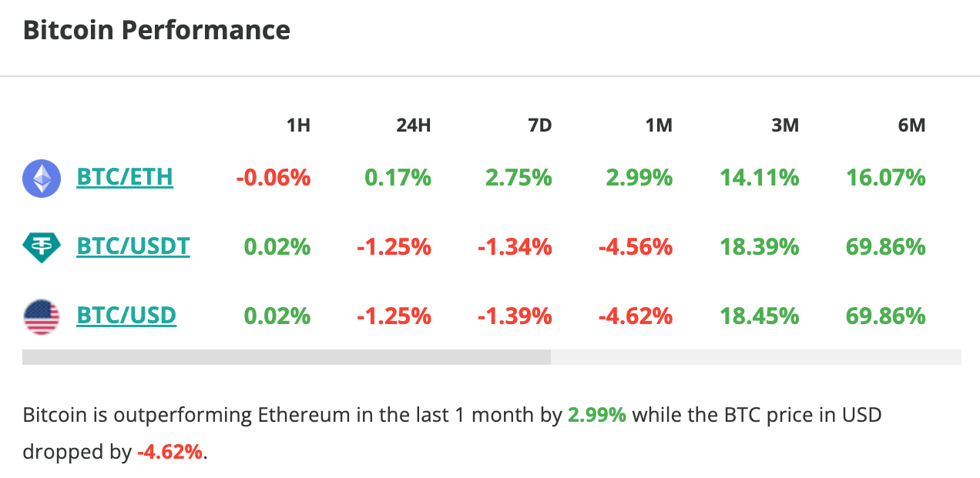This screenshot has height=478, width=980.
Task: Click the empty scrollbar track on the right
Action: (755, 357)
